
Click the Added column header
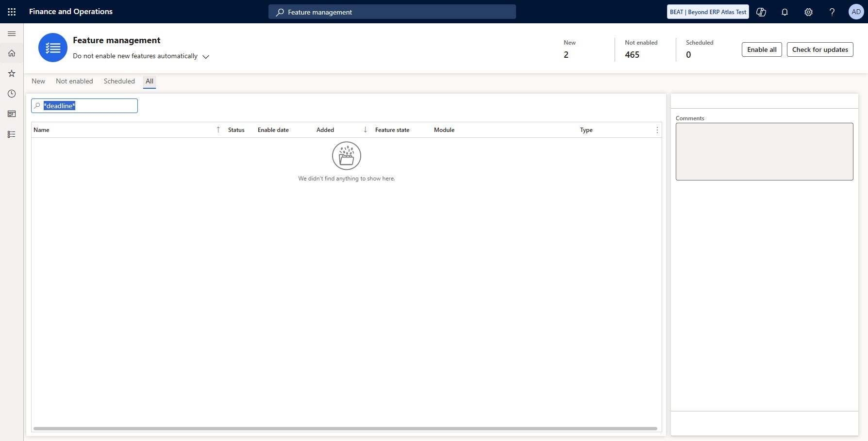[x=325, y=130]
